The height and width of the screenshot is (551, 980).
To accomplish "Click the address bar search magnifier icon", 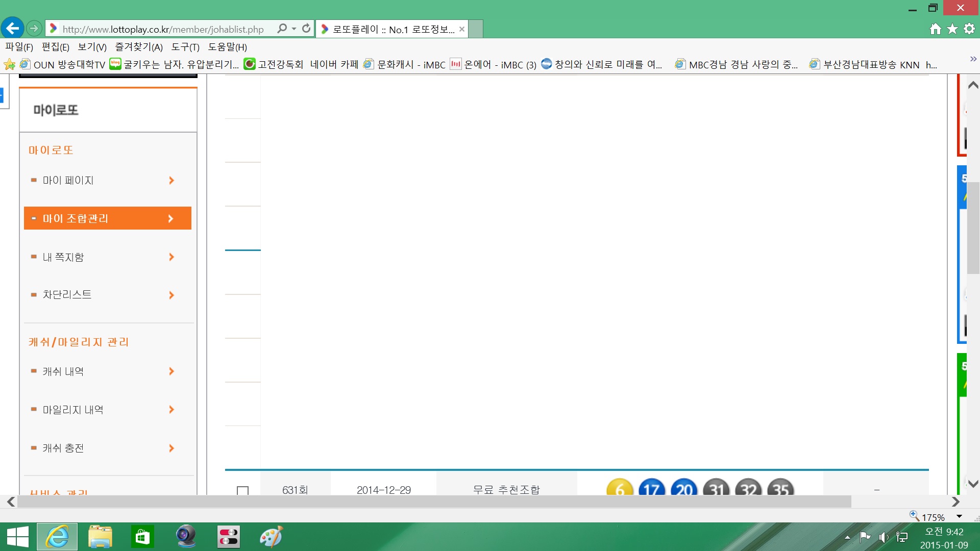I will (282, 29).
